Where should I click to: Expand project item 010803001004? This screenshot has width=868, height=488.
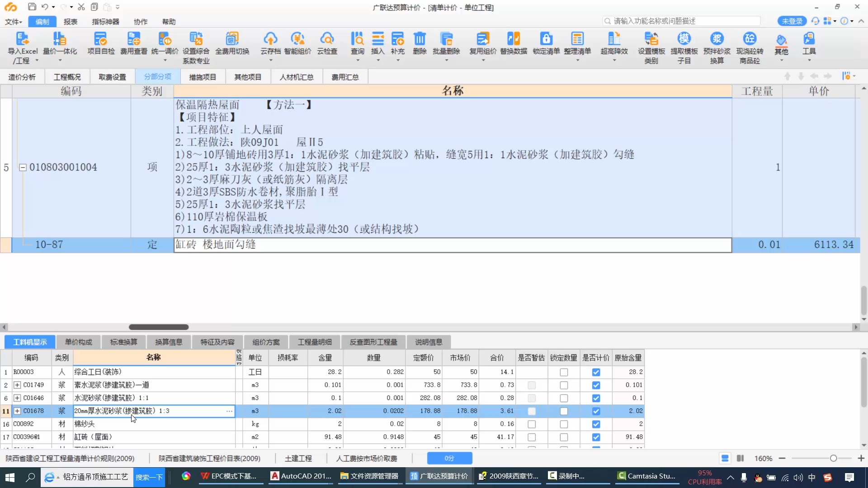click(23, 167)
